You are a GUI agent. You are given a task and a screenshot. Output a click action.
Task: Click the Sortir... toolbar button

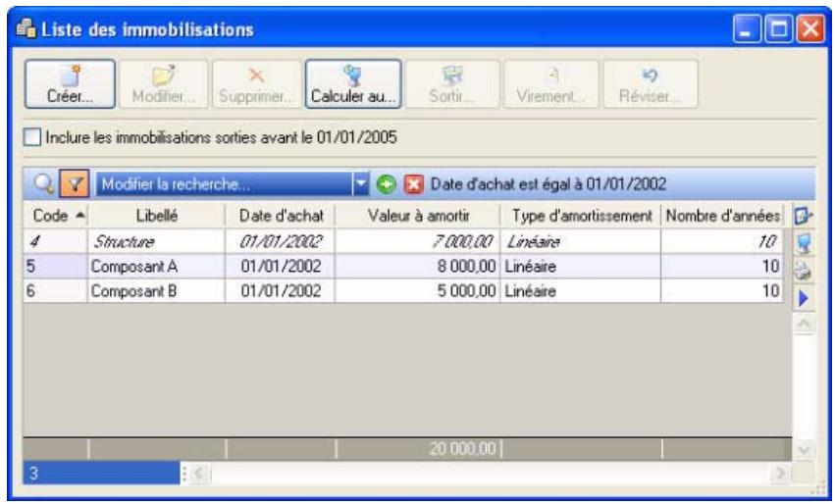452,84
